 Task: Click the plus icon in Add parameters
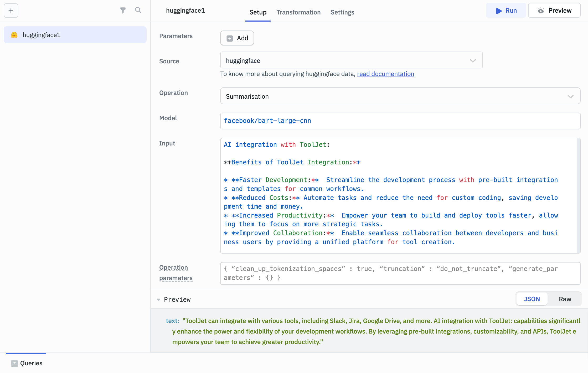point(230,38)
